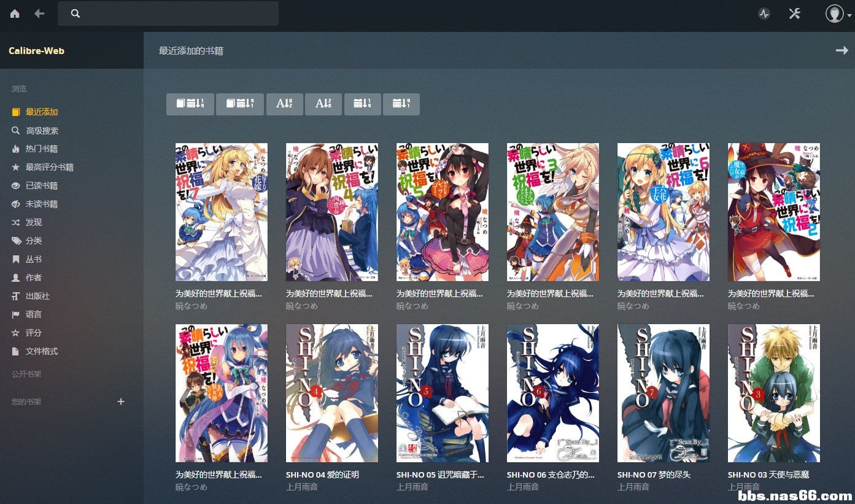
Task: Open the SHI-NO volume 6 cover
Action: (553, 394)
